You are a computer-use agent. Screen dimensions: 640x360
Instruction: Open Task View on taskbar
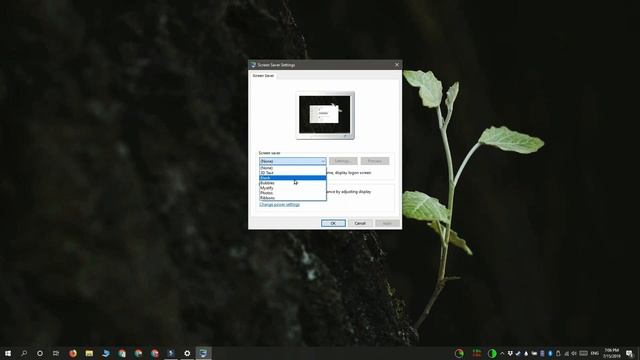tap(56, 353)
